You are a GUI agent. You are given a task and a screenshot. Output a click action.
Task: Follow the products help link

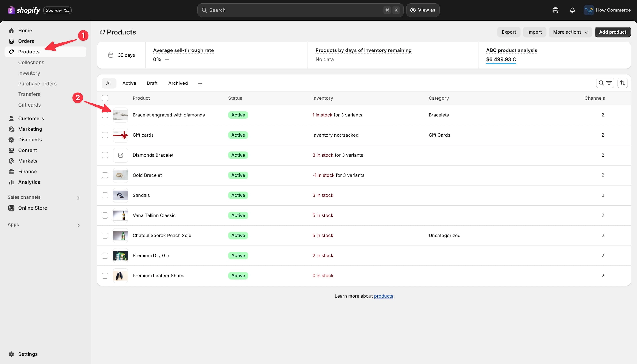[x=384, y=296]
